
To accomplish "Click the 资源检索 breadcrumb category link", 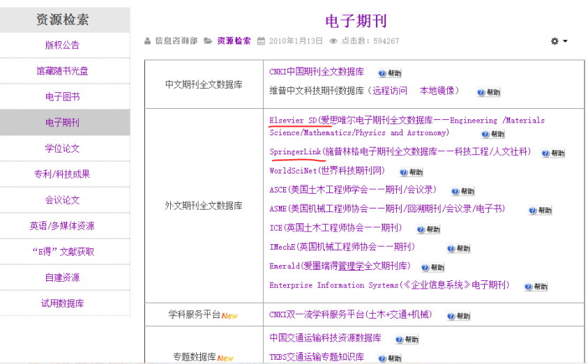I will coord(234,41).
